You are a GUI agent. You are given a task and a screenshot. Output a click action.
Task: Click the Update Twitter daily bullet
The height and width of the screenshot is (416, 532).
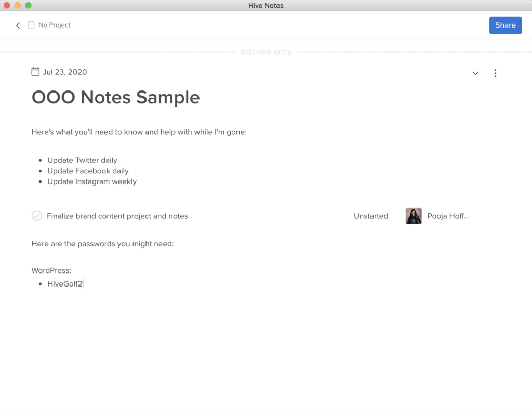(82, 160)
